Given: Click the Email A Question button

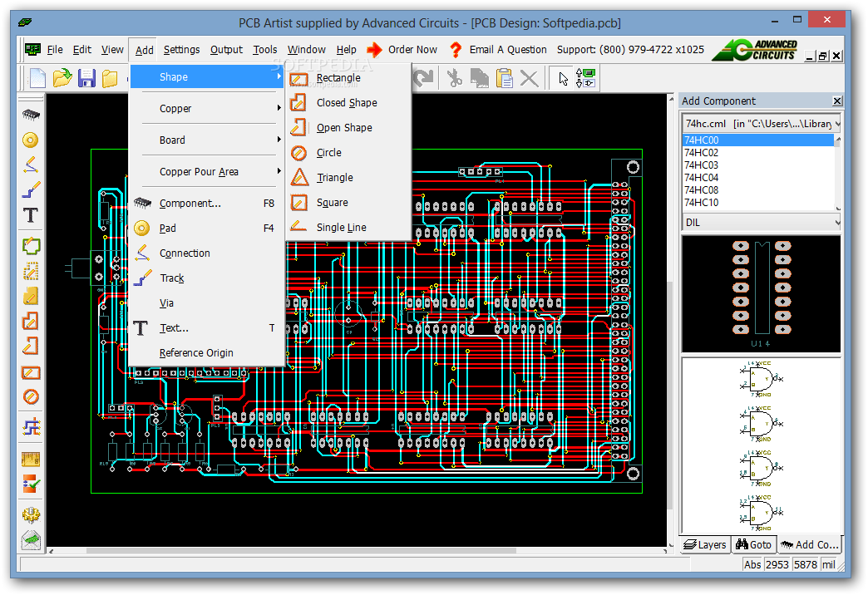Looking at the screenshot, I should (498, 50).
